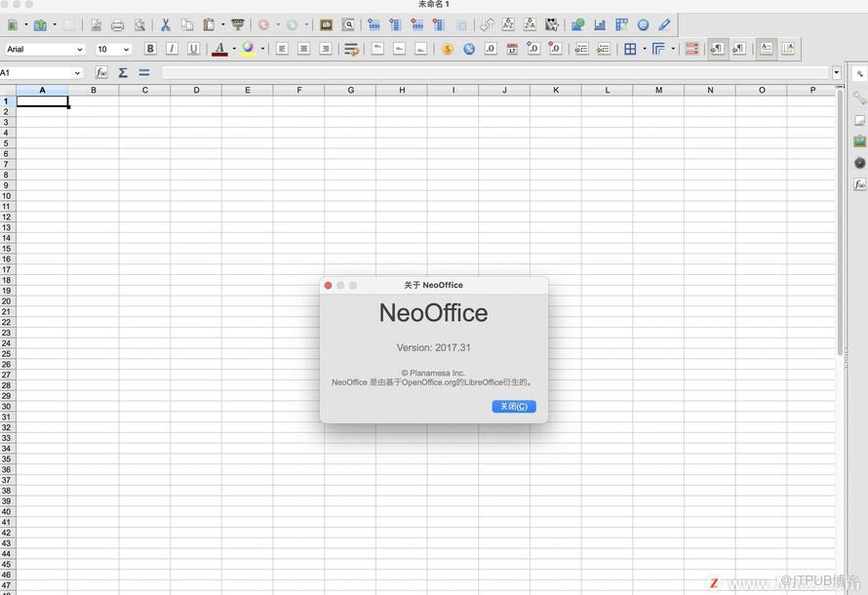Toggle underline formatting
This screenshot has height=595, width=868.
(193, 50)
